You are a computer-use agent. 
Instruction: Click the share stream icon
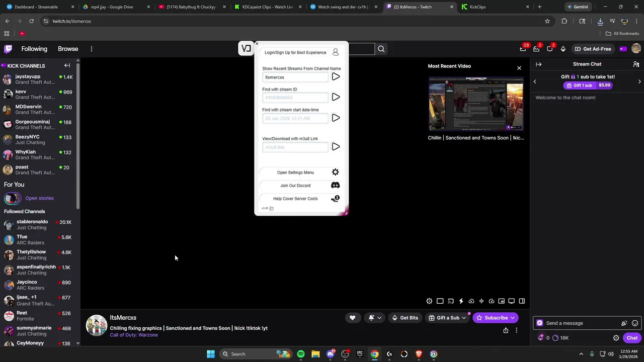point(506,330)
